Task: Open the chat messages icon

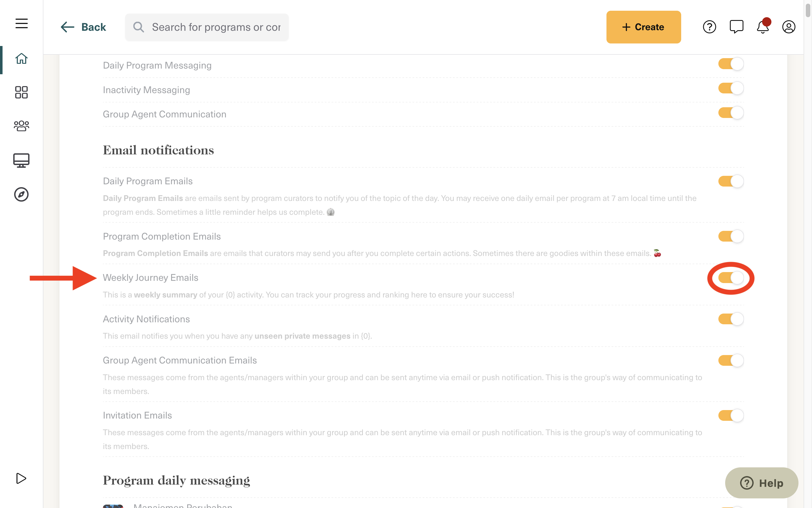Action: point(736,27)
